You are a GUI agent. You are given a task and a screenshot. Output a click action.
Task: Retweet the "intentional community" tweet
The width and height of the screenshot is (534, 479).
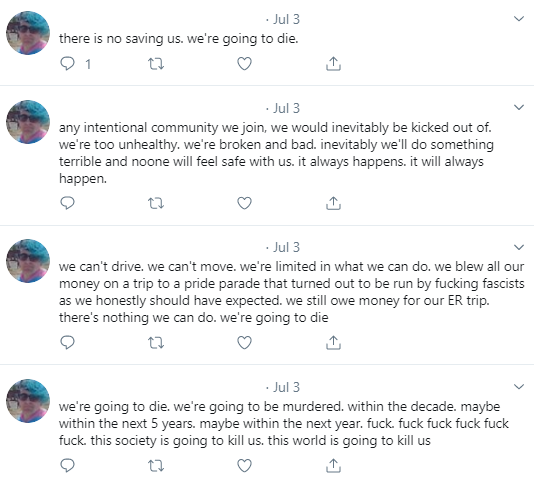[x=156, y=203]
